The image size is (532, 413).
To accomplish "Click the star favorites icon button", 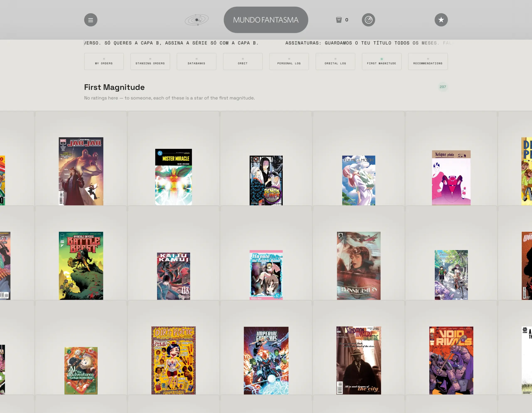I will click(441, 20).
